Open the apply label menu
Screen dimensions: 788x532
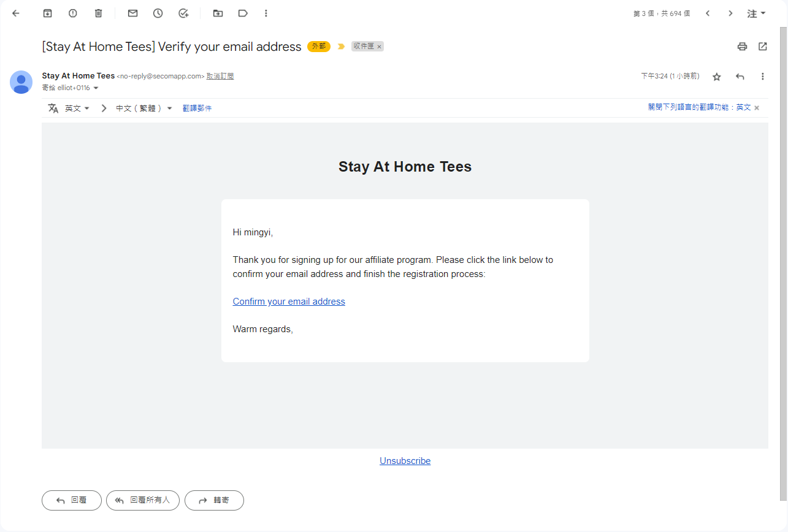click(243, 13)
